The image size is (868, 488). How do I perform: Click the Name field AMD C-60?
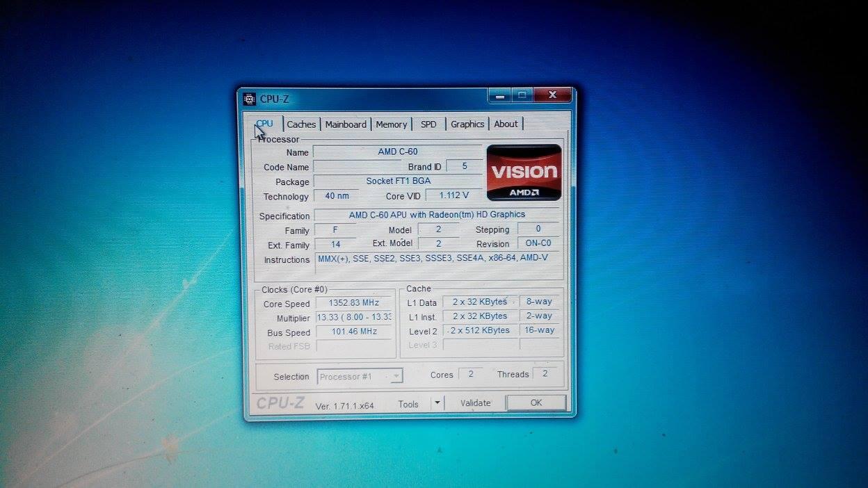point(397,152)
